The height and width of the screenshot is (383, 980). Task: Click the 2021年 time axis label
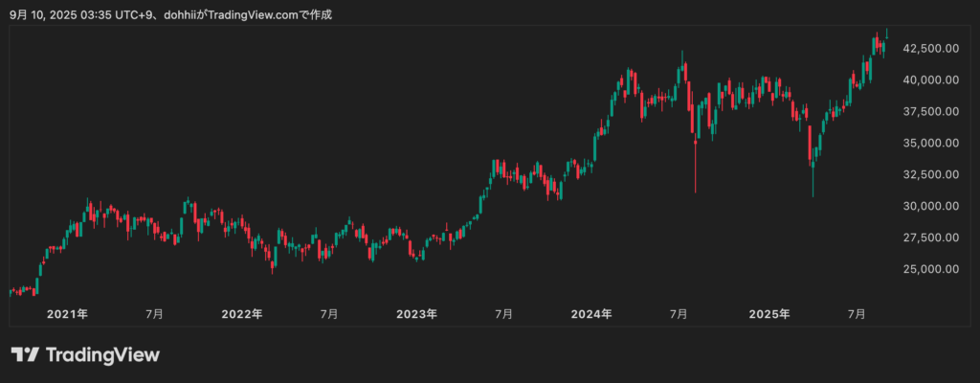click(x=67, y=313)
